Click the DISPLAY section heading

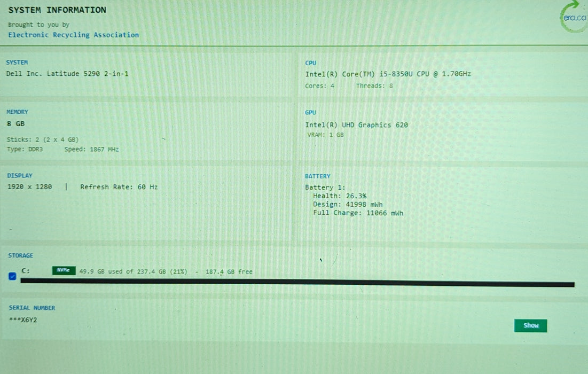pyautogui.click(x=20, y=176)
